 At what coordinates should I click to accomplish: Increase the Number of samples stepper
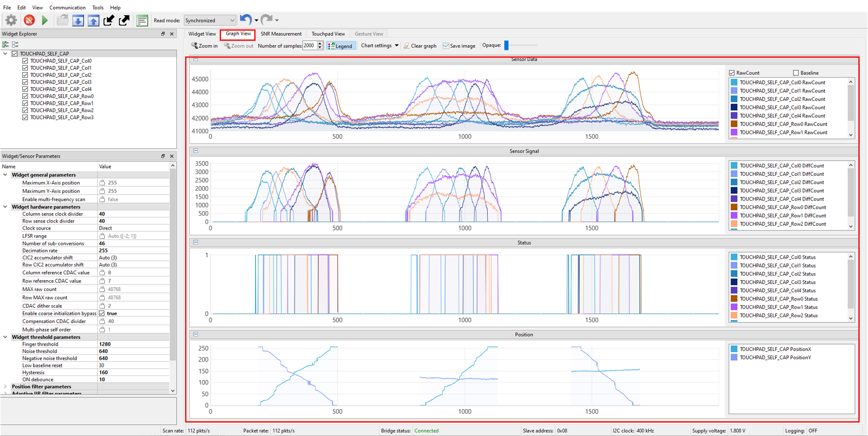coord(320,43)
